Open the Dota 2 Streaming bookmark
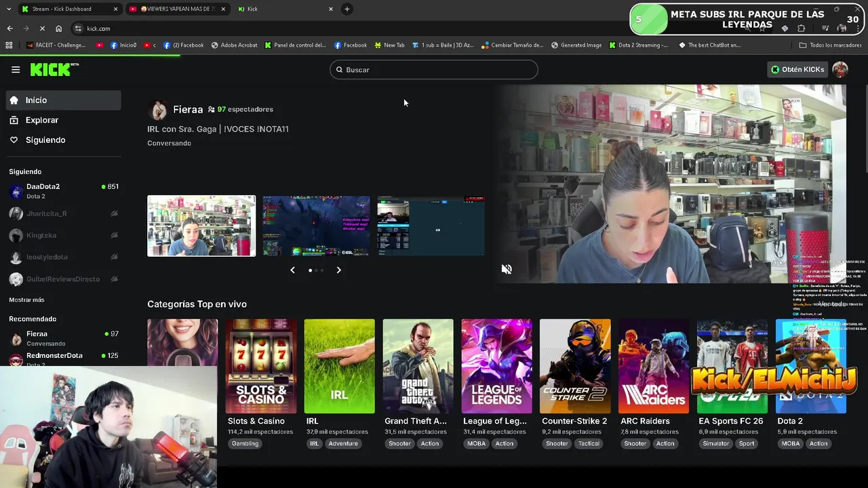The image size is (868, 488). click(x=638, y=45)
